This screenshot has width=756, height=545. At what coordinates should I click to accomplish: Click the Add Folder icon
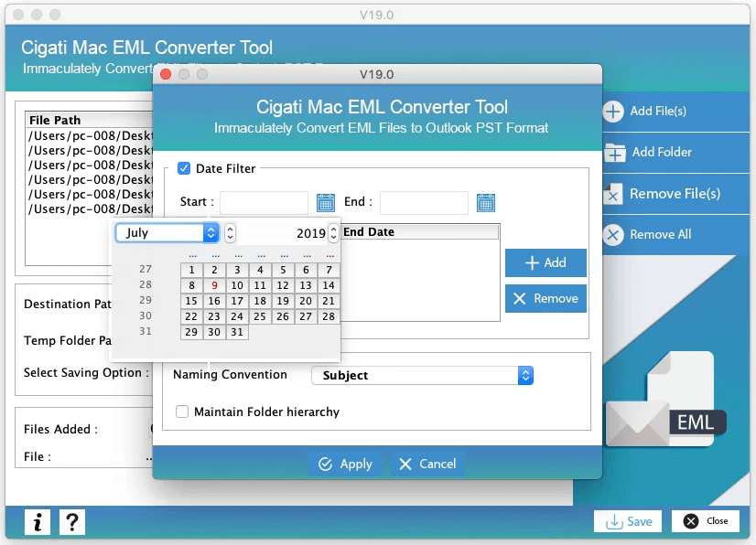615,153
